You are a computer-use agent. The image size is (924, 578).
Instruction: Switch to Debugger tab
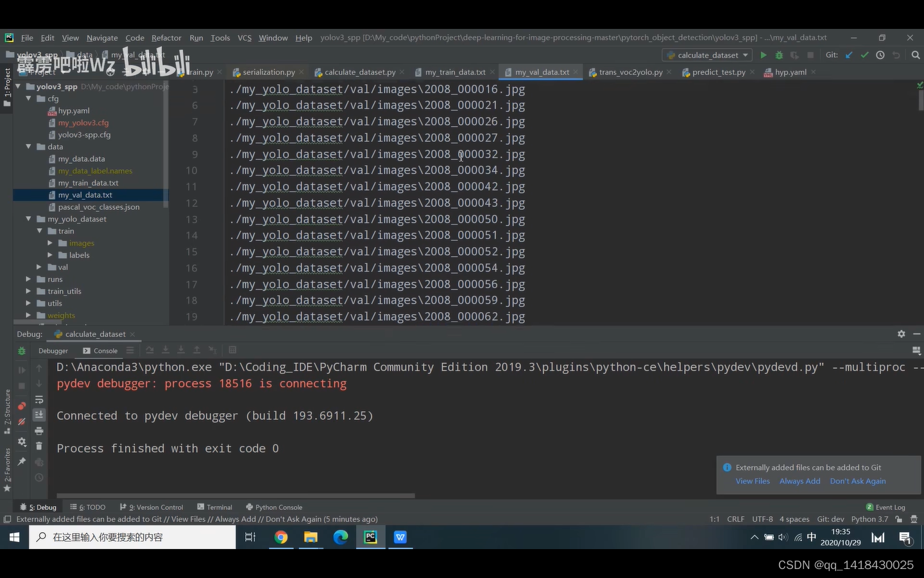point(53,351)
